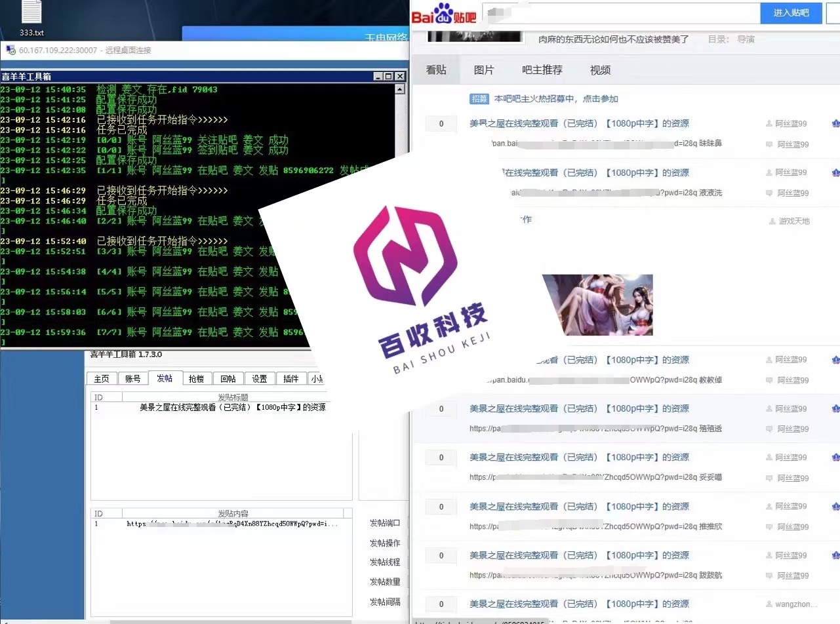Open the post whose snippet ends 昧昧鼻
Image resolution: width=840 pixels, height=624 pixels.
[579, 123]
